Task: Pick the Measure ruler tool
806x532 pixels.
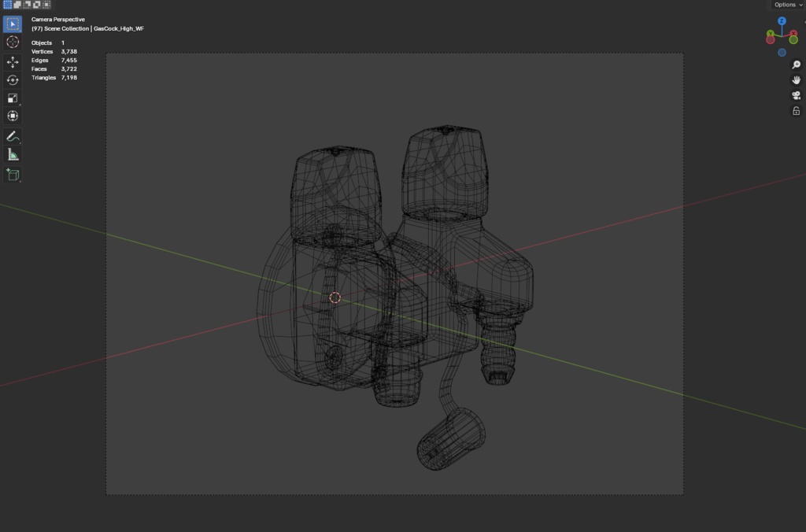Action: tap(13, 154)
